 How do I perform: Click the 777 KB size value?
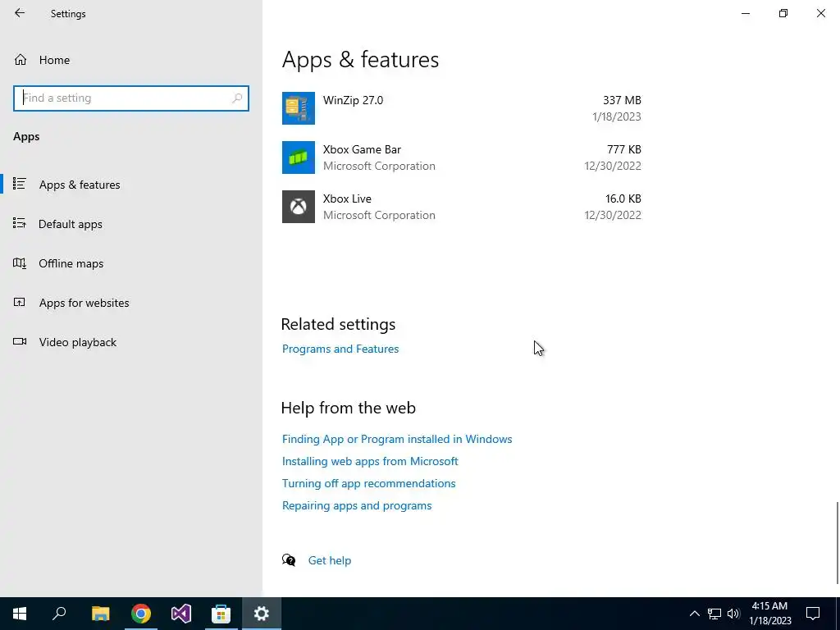click(x=624, y=149)
